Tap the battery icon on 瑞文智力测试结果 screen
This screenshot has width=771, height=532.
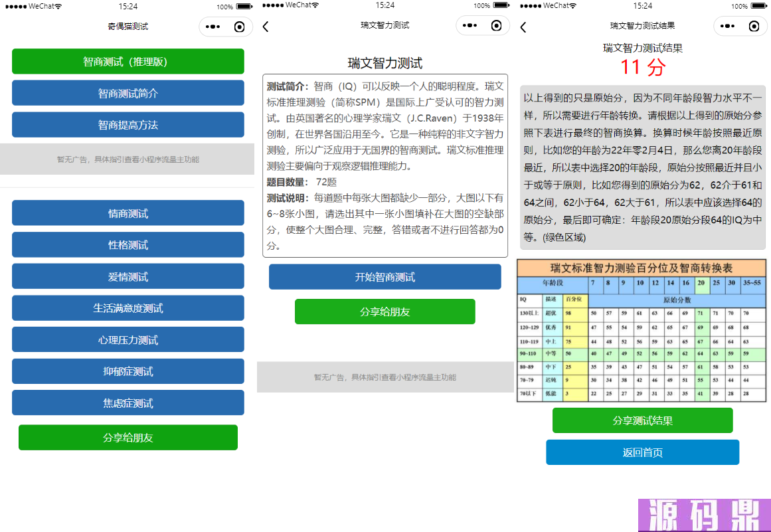[x=758, y=6]
